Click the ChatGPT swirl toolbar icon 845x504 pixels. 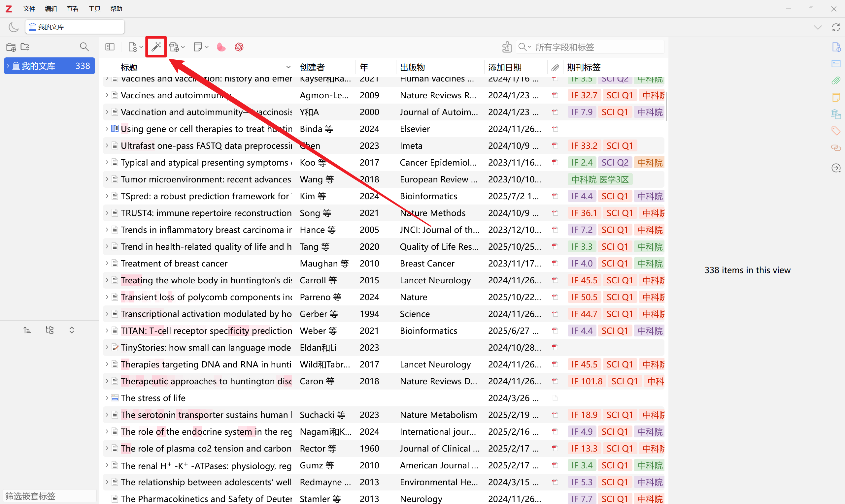coord(239,47)
